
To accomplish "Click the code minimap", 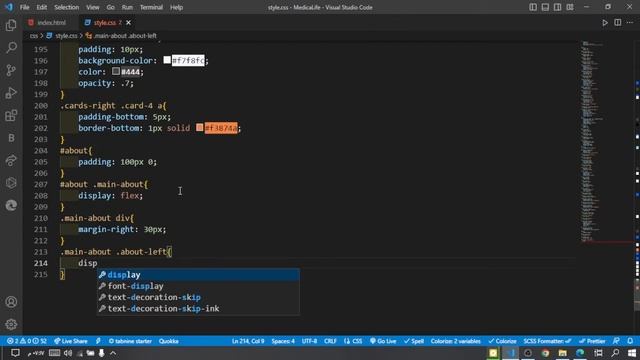I will coord(606,141).
